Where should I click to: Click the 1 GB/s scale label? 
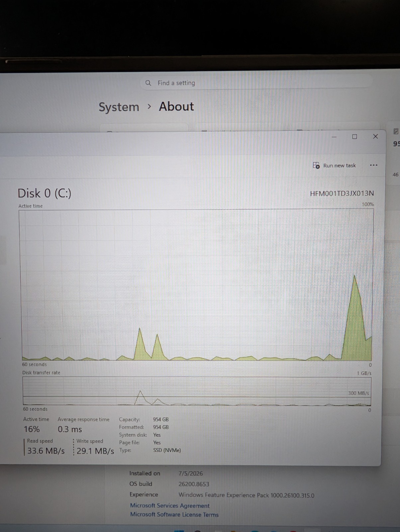pyautogui.click(x=364, y=373)
